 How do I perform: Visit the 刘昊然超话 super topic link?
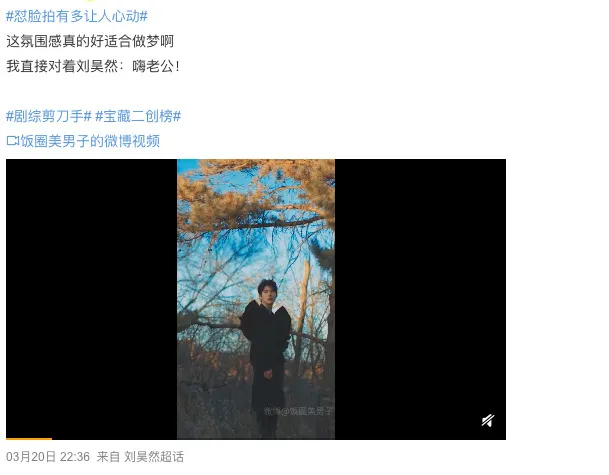(154, 457)
